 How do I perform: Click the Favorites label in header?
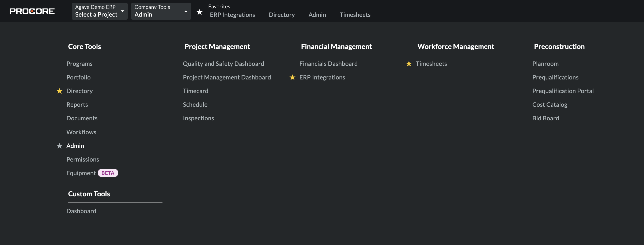[219, 6]
